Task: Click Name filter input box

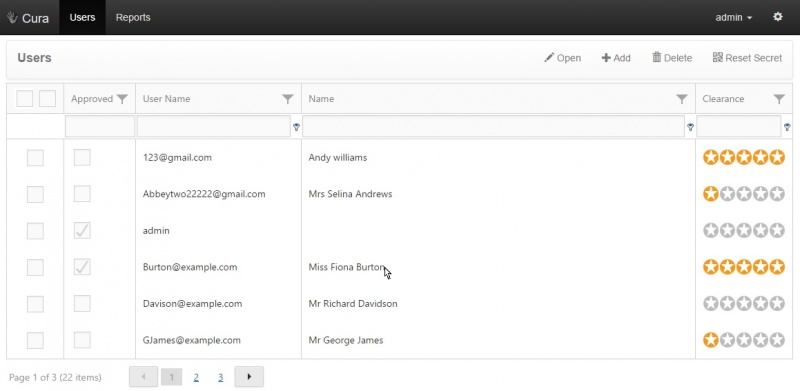Action: [493, 127]
